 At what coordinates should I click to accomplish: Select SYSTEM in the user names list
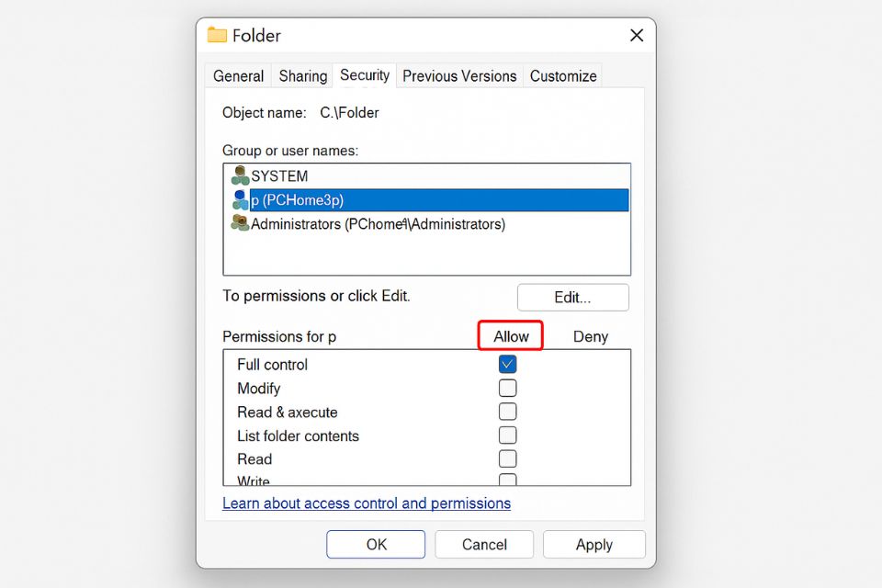point(279,175)
